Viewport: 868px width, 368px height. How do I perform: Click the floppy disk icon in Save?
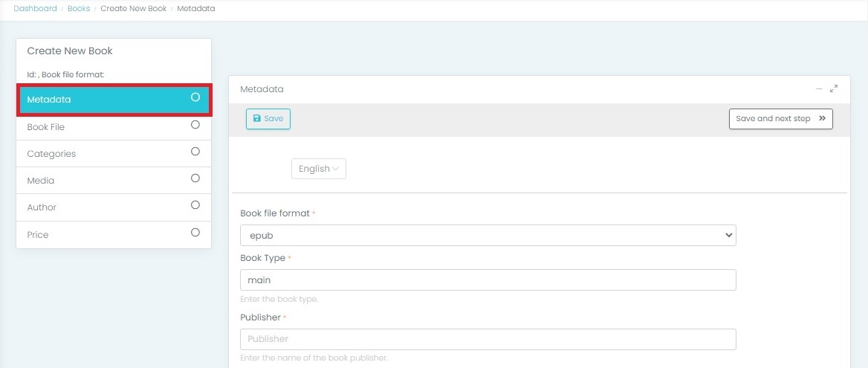257,119
